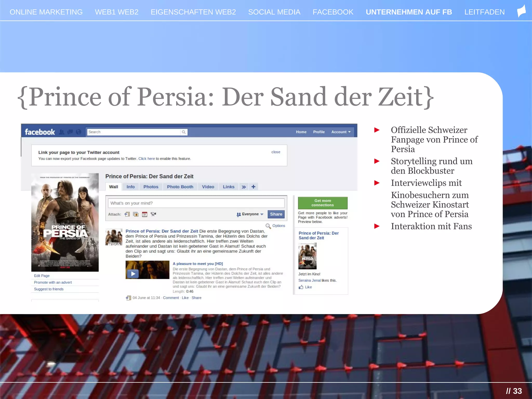Click Seraina Jenal name link
The height and width of the screenshot is (399, 532).
coord(309,280)
